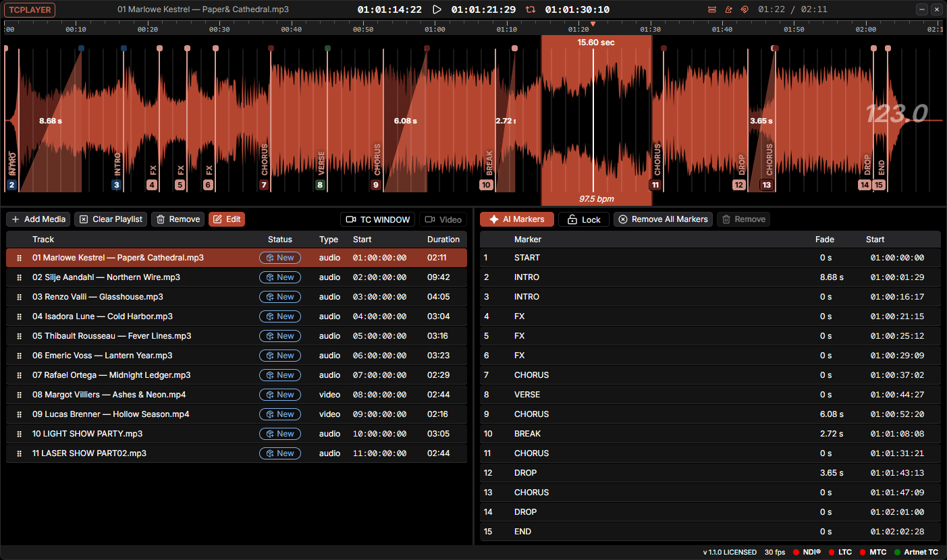Screen dimensions: 947x560
Task: Click the drag handle of 10 LIGHT SHOW PARTY track
Action: click(x=19, y=434)
